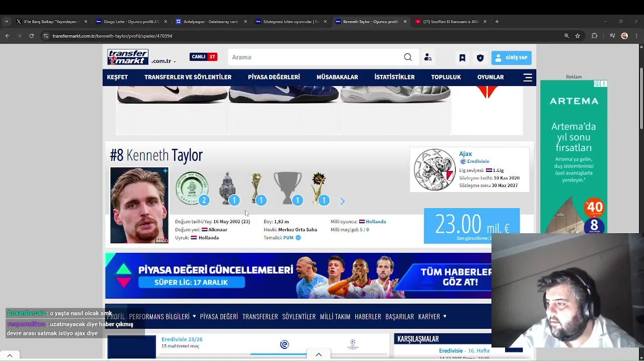Click the Artema advertisement
Screen dimensions: 644x362
pyautogui.click(x=574, y=156)
